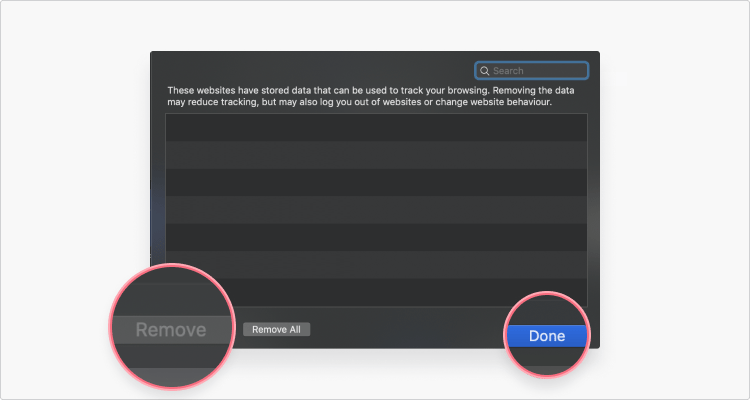Select the third row of the website list
This screenshot has width=750, height=400.
click(x=375, y=182)
